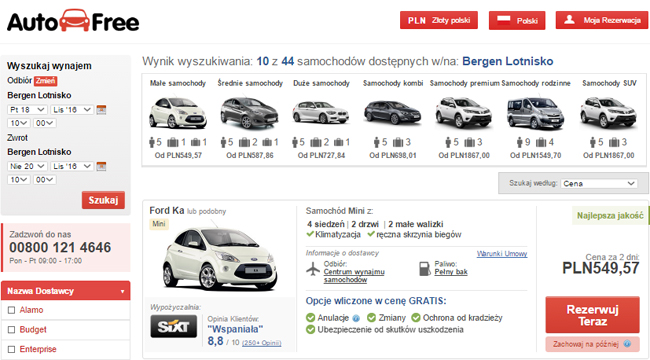Viewport: 650px width, 360px height.
Task: Click the small white car thumbnail
Action: tap(178, 112)
